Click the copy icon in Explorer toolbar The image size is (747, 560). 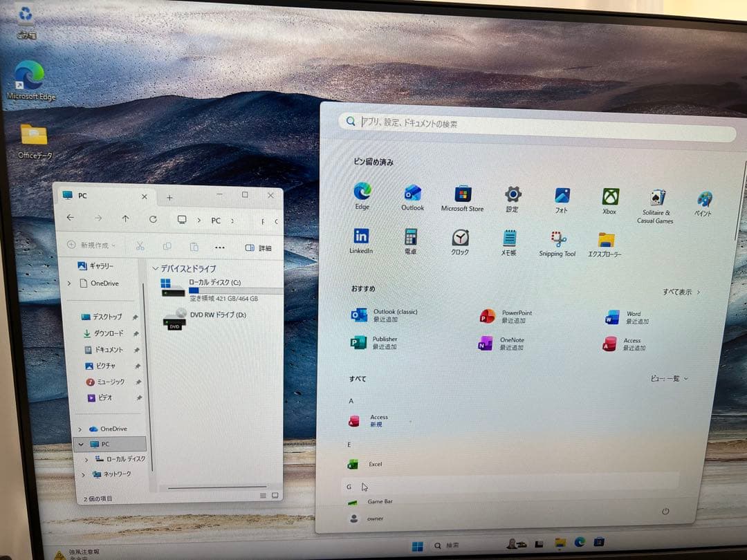167,246
